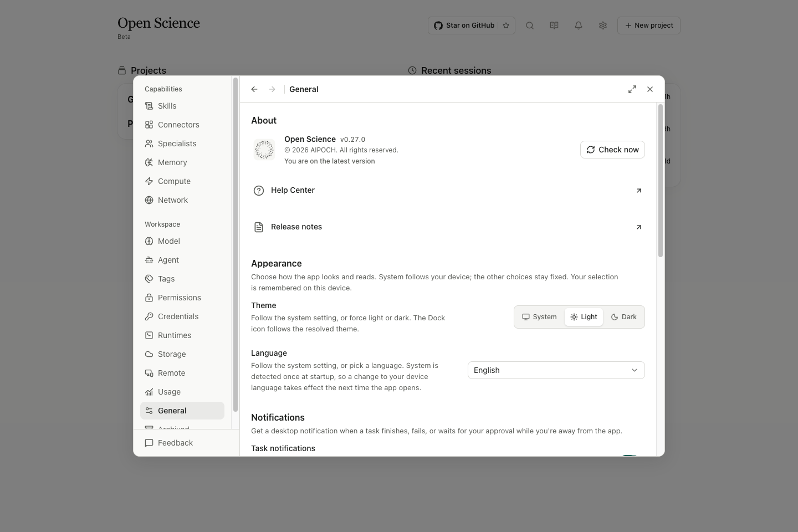
Task: Click the settings sidebar scrollbar
Action: pos(236,244)
